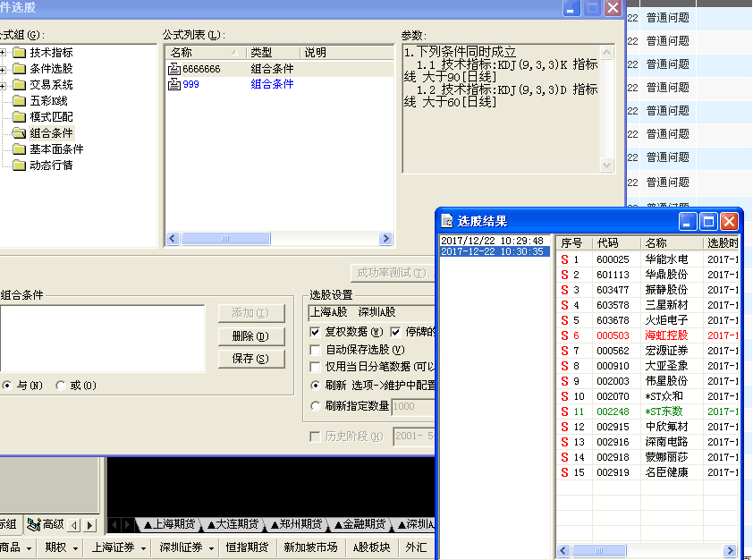Click the 模式匹配 folder icon
This screenshot has height=560, width=753.
(x=19, y=117)
